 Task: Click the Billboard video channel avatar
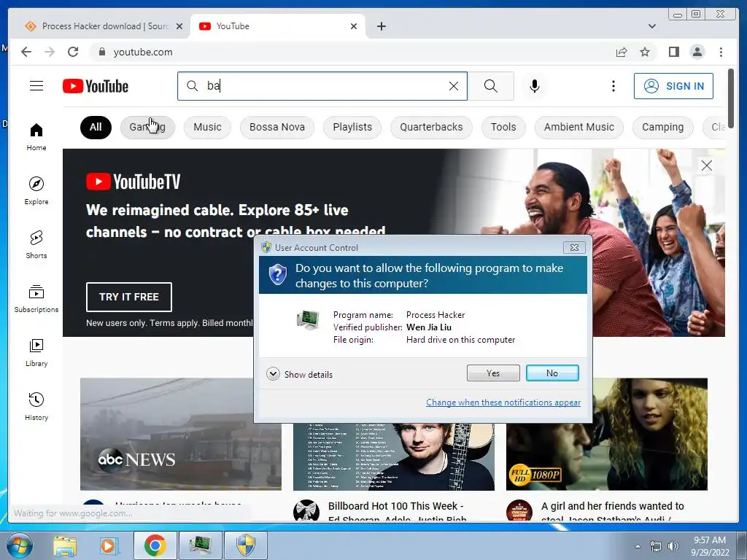pyautogui.click(x=306, y=510)
